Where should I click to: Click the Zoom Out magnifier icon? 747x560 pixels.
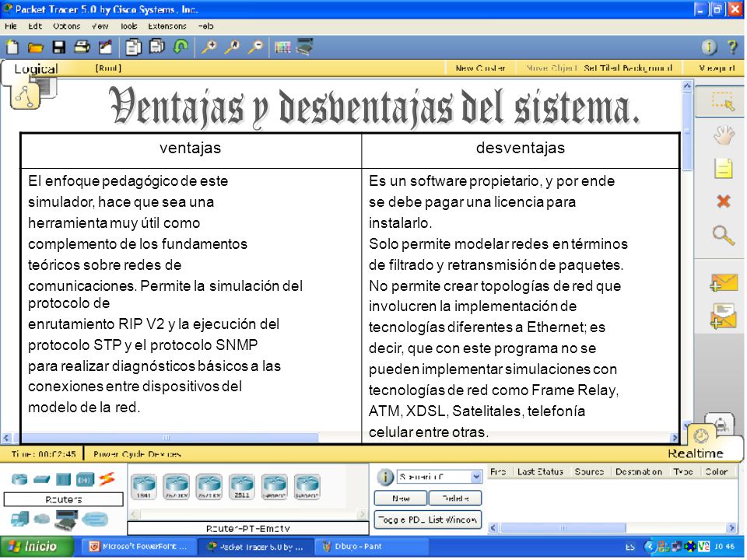256,47
